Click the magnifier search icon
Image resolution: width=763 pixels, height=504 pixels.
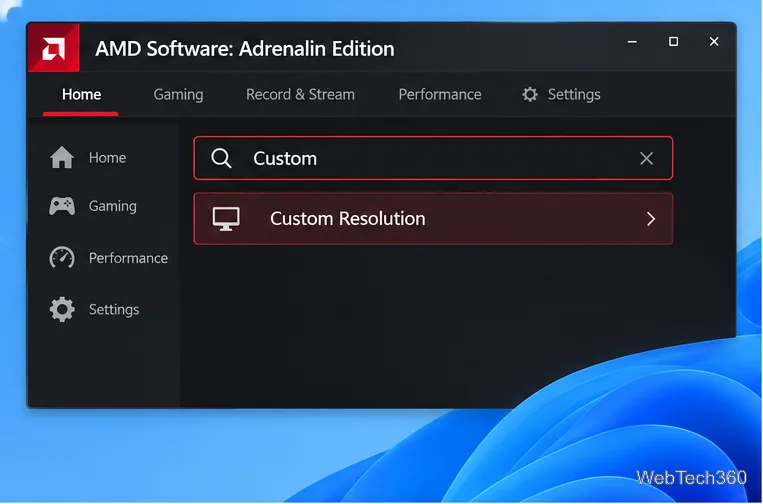(221, 159)
